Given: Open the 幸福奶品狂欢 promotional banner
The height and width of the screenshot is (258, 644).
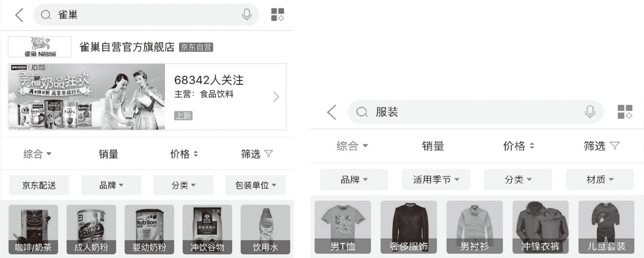Looking at the screenshot, I should point(86,97).
